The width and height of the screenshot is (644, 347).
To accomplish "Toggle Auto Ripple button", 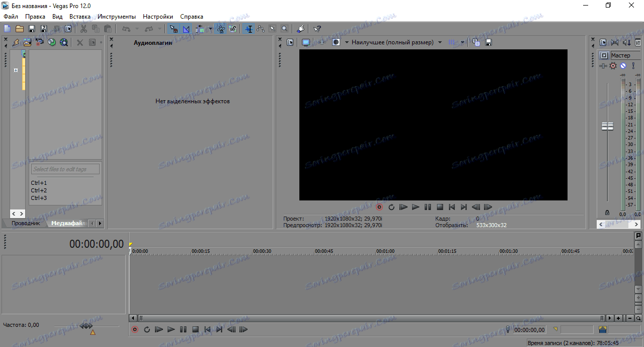I will [200, 29].
